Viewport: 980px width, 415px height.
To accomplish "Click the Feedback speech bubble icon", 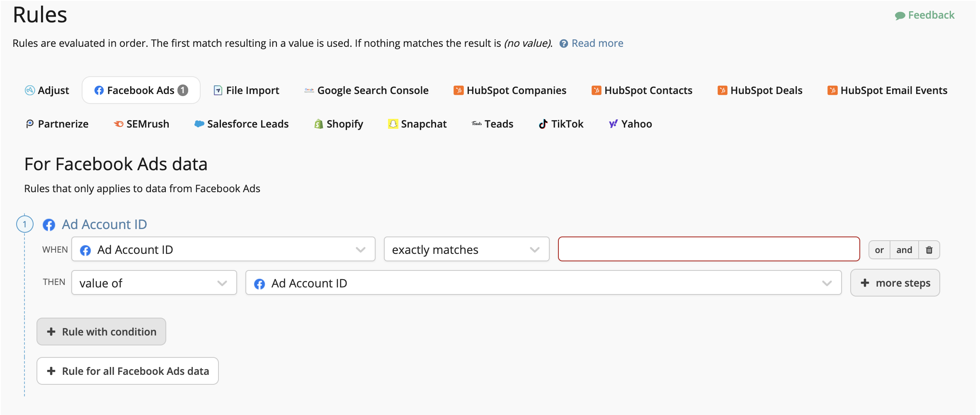I will 900,16.
